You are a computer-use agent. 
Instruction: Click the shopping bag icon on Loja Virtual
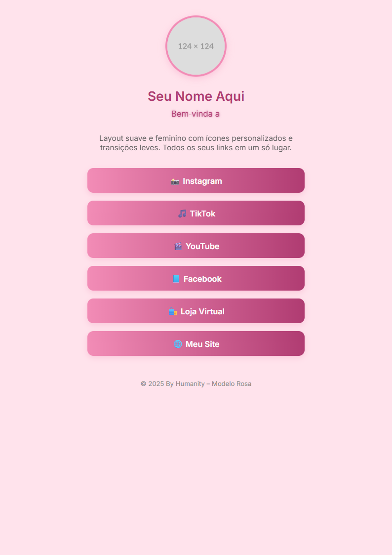(x=172, y=311)
